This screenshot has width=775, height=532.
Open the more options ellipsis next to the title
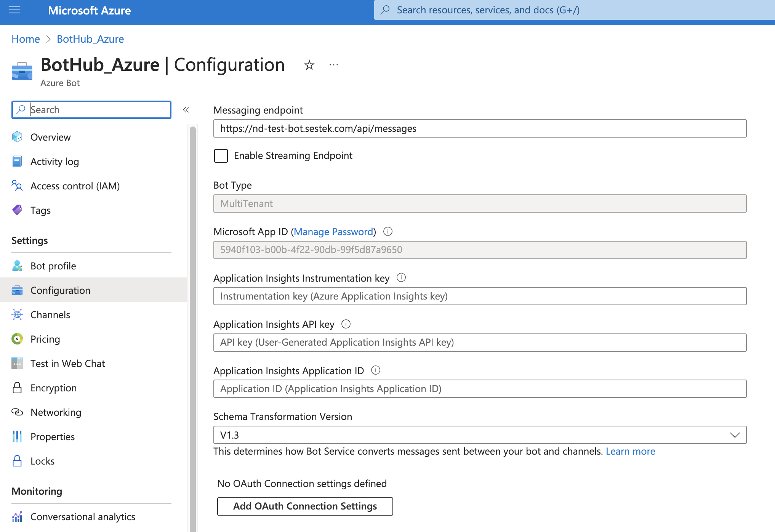point(333,65)
